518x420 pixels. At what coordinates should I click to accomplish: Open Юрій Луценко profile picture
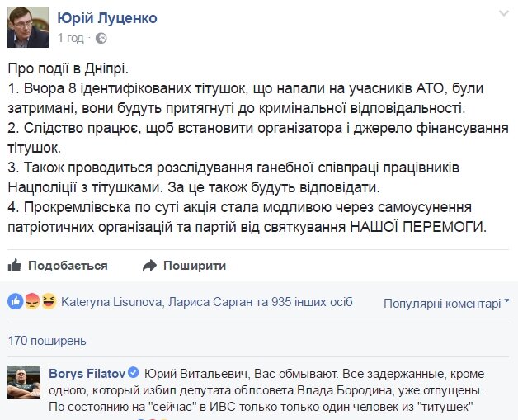tap(28, 27)
